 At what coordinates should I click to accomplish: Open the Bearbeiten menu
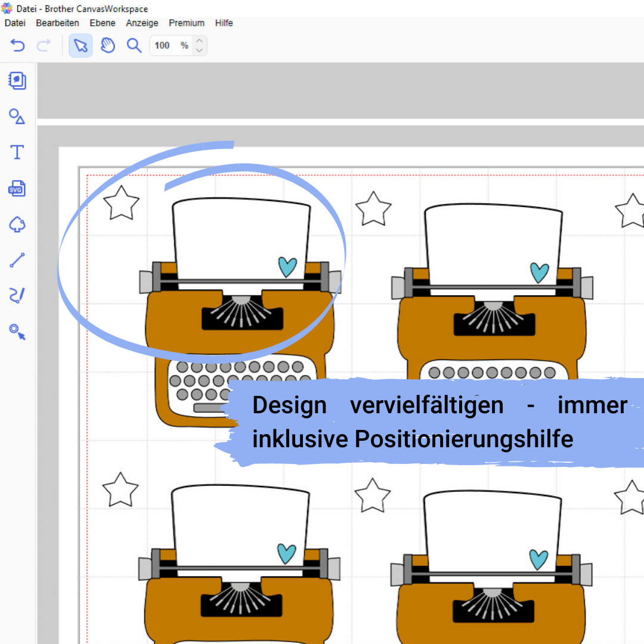pyautogui.click(x=57, y=23)
